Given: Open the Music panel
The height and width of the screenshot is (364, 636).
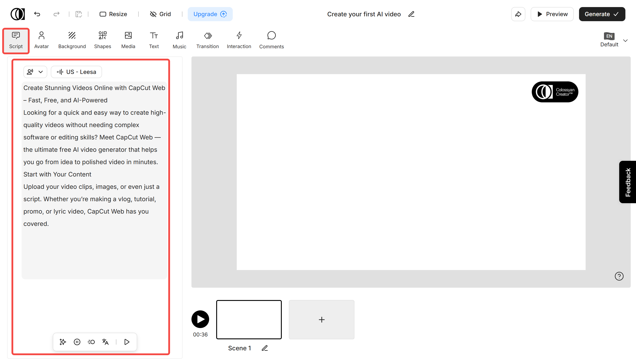Looking at the screenshot, I should click(x=179, y=39).
